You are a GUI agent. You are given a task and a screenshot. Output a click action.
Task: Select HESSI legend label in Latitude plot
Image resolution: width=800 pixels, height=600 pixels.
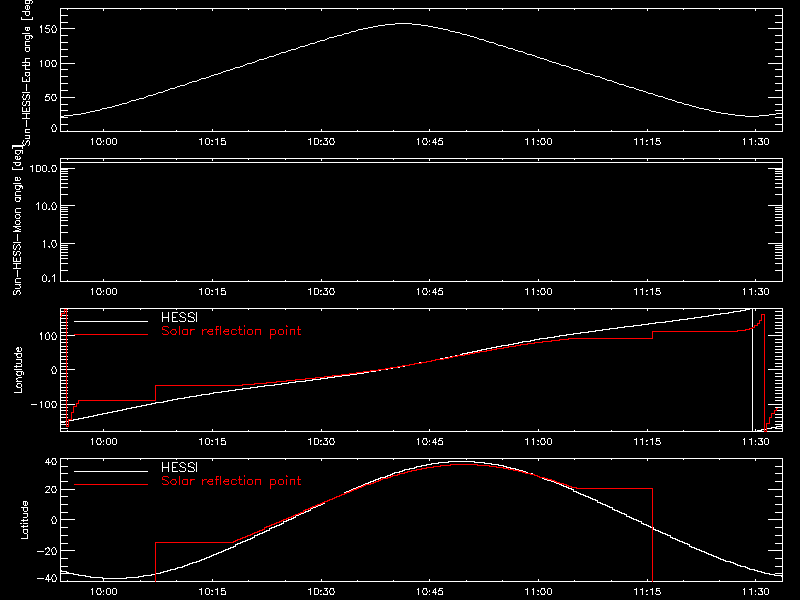pyautogui.click(x=179, y=467)
